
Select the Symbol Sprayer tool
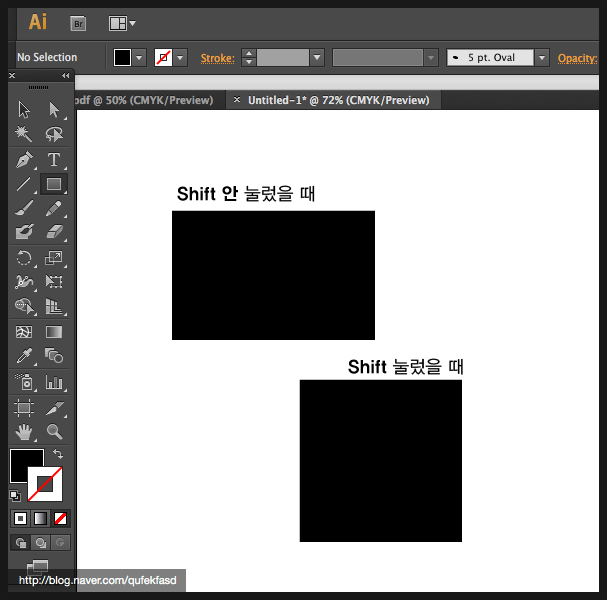[24, 382]
